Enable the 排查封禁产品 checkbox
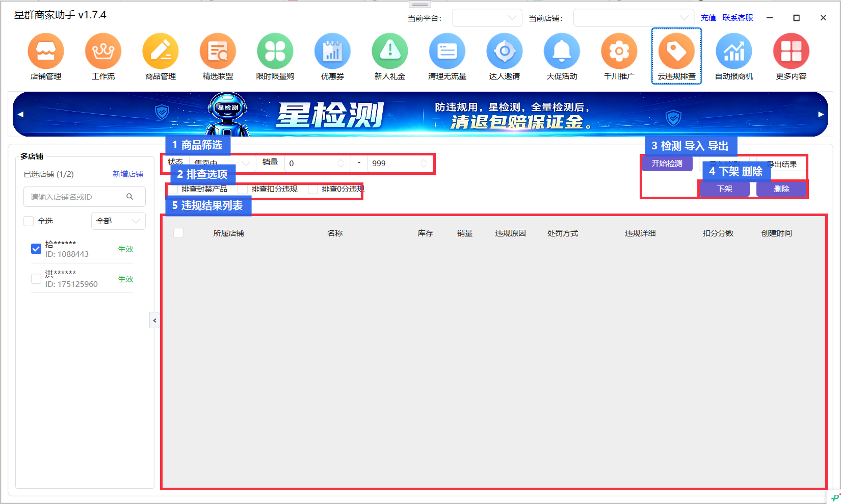The width and height of the screenshot is (841, 504). coord(173,189)
